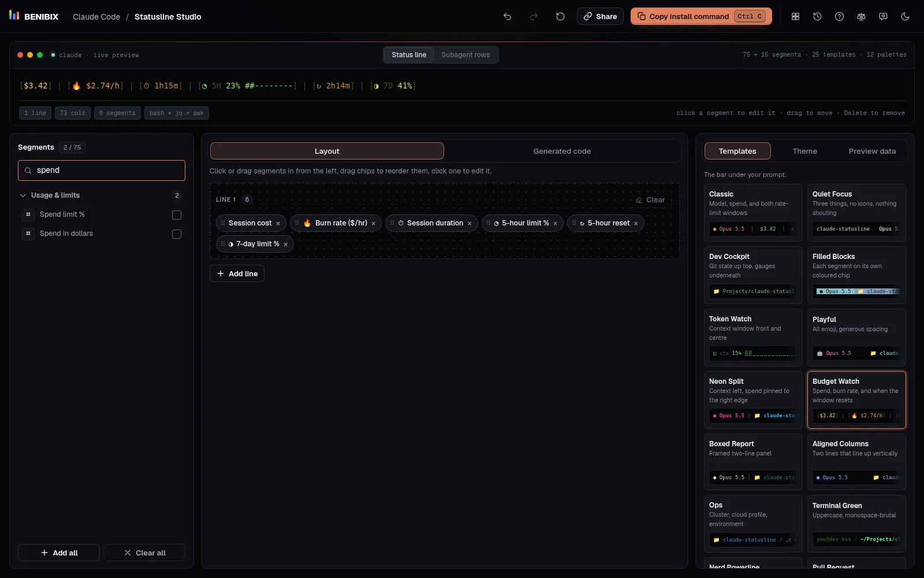Clear line 1 segments

coord(650,200)
